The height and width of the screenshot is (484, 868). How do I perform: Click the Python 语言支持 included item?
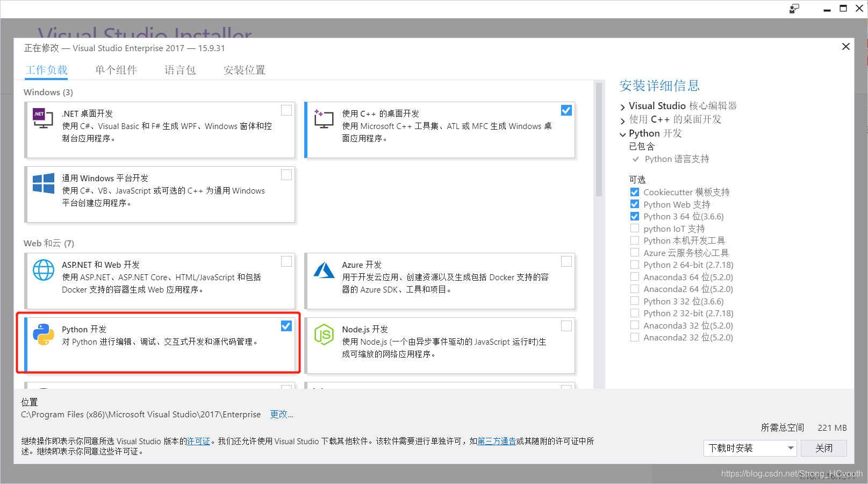[677, 159]
